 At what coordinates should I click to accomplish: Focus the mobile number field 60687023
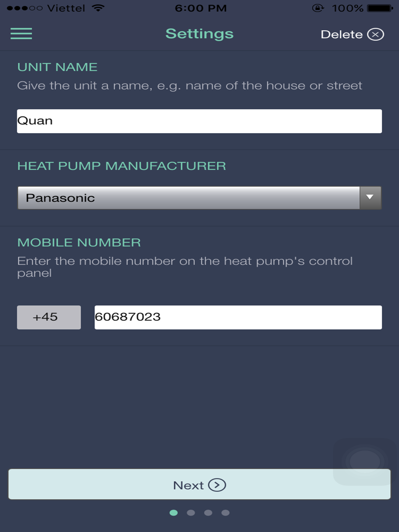(238, 317)
